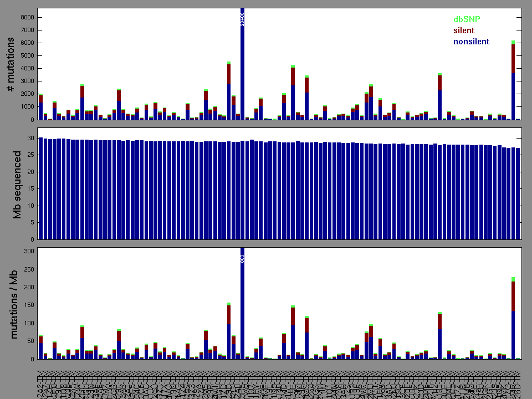Click the 8000 tick in top chart
Viewport: 532px width, 399px height.
(25, 17)
